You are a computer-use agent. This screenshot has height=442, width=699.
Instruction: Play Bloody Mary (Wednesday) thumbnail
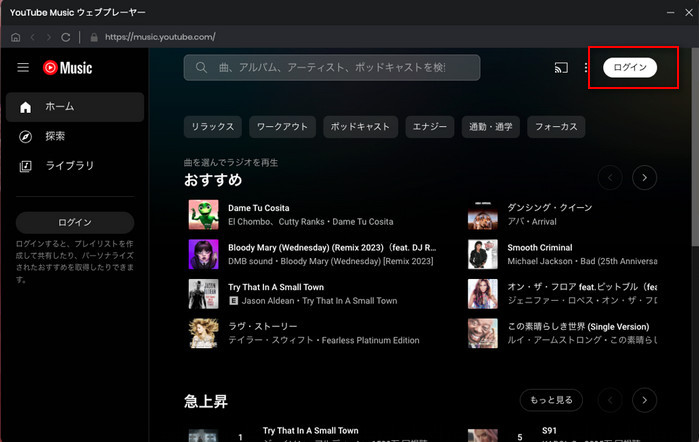point(203,254)
